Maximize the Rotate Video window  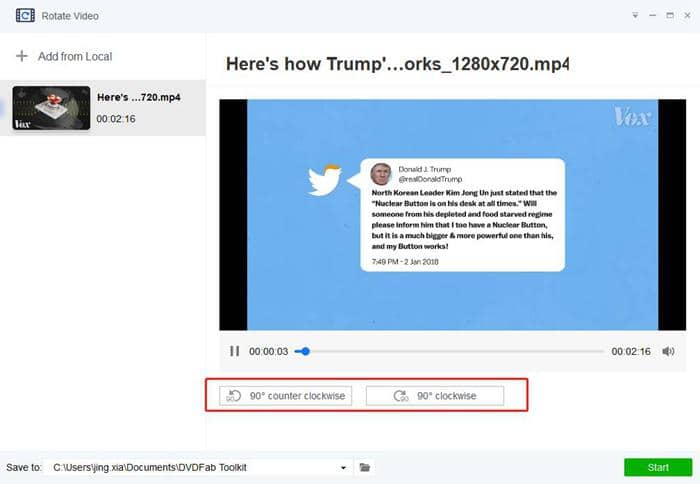(670, 16)
